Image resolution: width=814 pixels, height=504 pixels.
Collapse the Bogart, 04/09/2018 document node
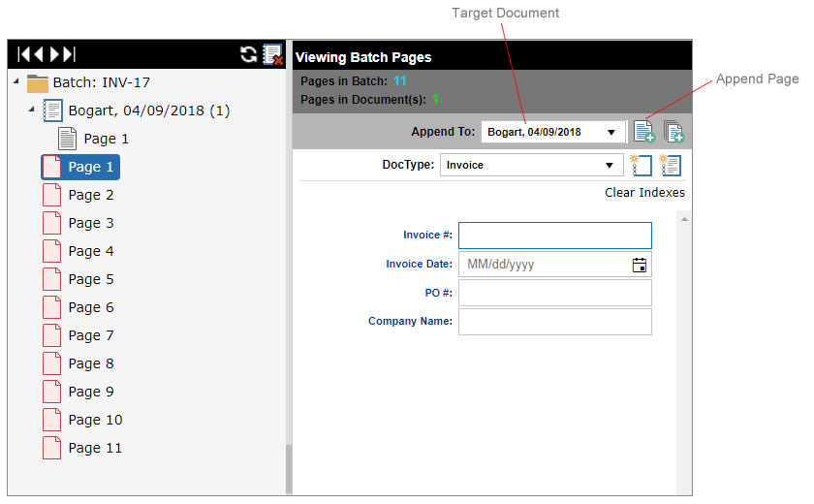tap(31, 109)
